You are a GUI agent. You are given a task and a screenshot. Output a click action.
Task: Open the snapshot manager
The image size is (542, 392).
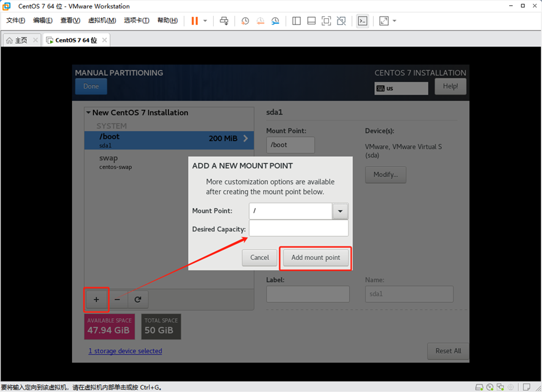(275, 21)
